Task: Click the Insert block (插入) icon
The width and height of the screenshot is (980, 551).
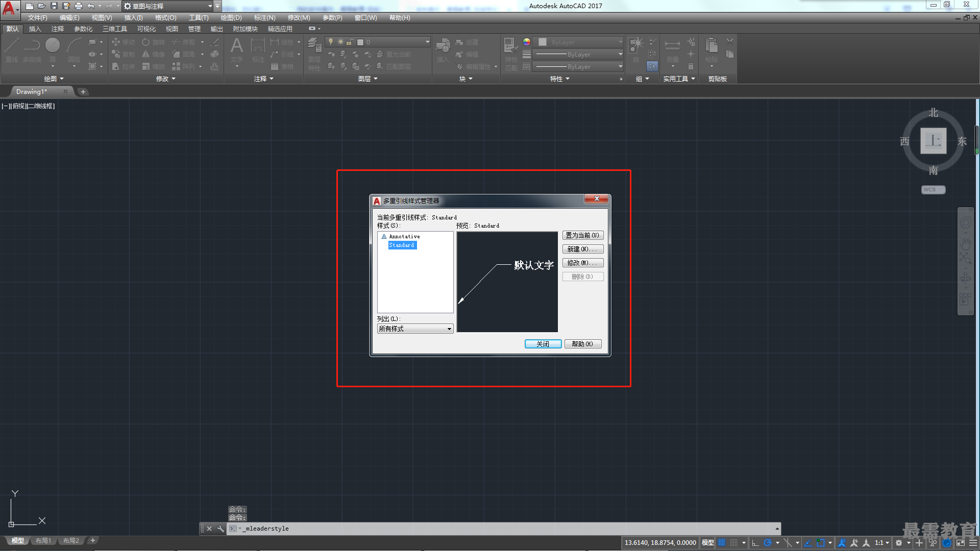Action: pyautogui.click(x=443, y=50)
